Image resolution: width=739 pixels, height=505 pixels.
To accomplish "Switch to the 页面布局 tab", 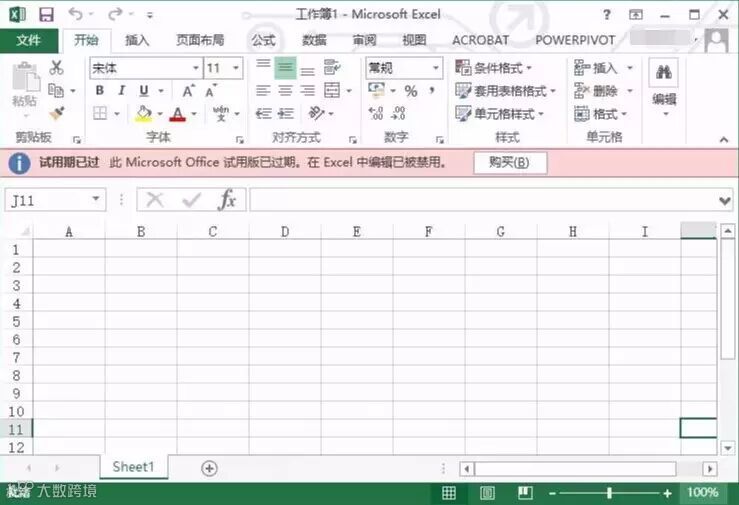I will tap(200, 41).
